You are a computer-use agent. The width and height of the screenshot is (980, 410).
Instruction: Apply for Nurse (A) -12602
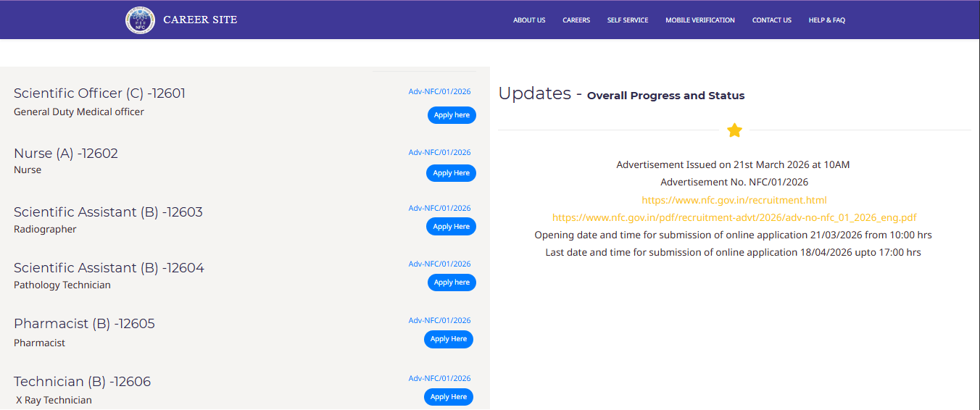click(451, 173)
